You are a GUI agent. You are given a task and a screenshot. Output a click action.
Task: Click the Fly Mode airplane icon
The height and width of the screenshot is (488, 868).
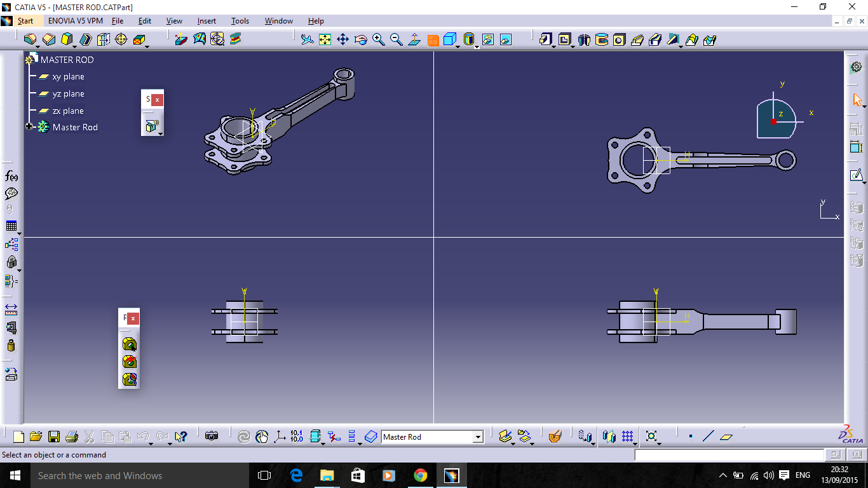pos(308,39)
